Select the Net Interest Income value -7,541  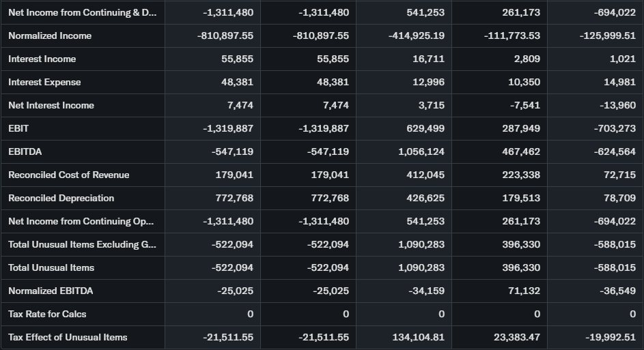524,105
